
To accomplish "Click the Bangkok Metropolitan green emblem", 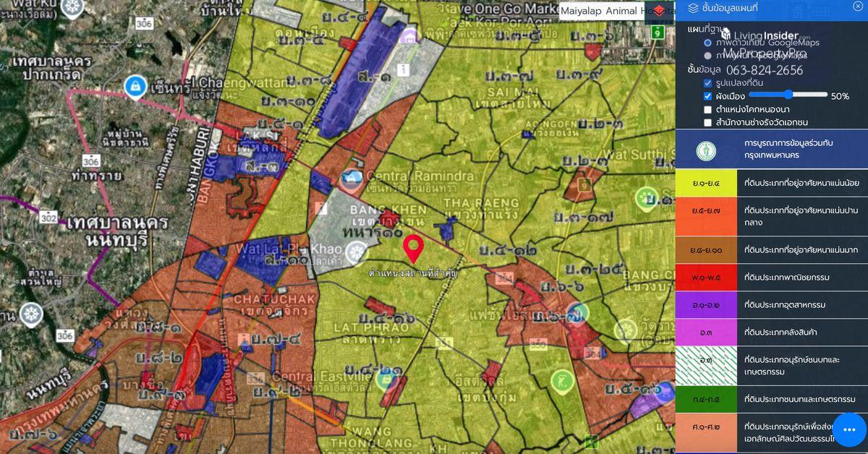I will pyautogui.click(x=705, y=150).
